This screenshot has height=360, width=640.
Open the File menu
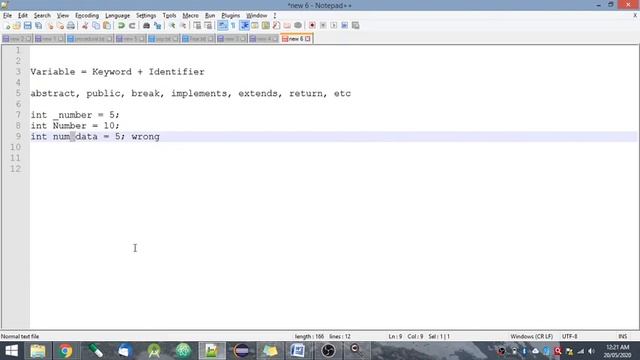point(7,16)
